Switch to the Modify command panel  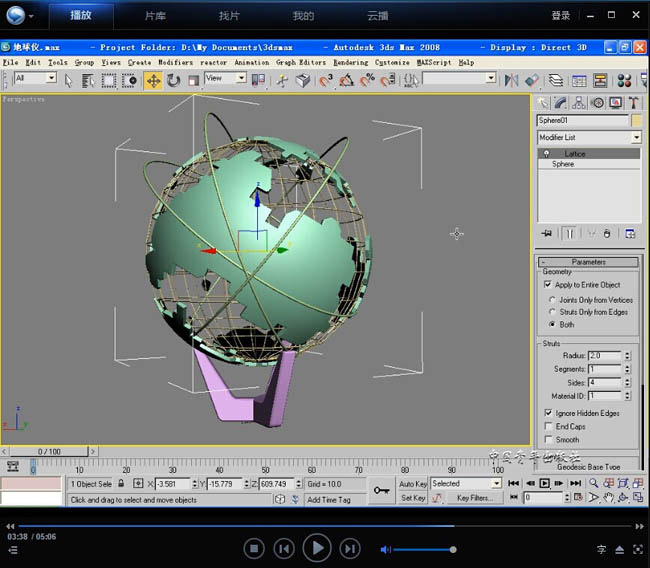pos(560,102)
